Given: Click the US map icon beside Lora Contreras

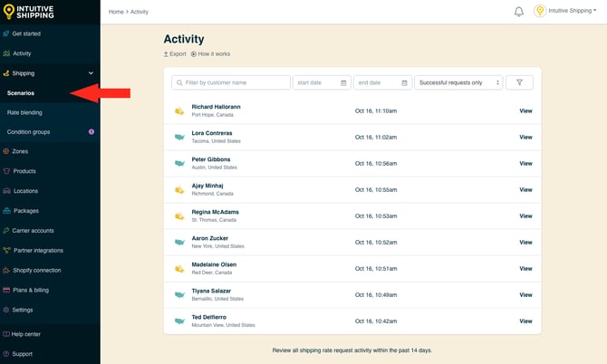Looking at the screenshot, I should coord(179,137).
